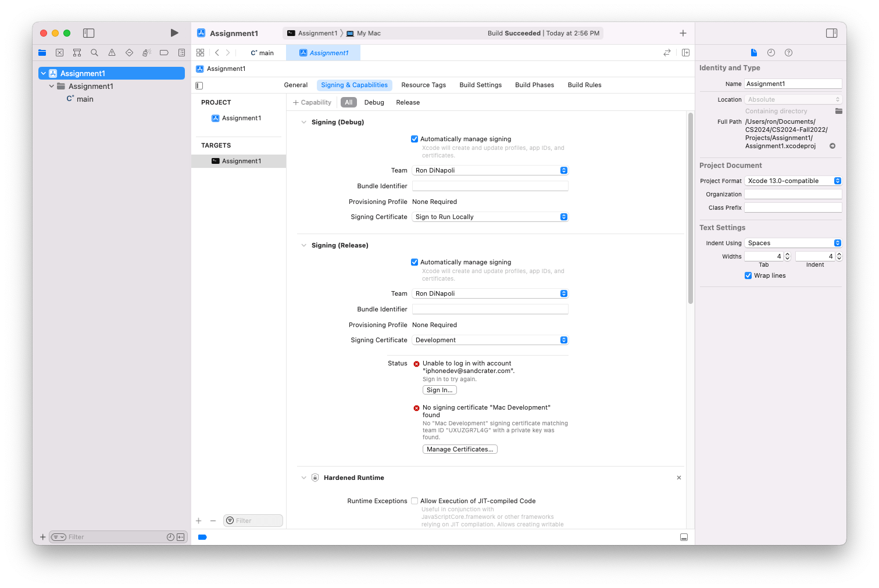Open the Breakpoint navigator
Image resolution: width=879 pixels, height=588 pixels.
(x=164, y=52)
